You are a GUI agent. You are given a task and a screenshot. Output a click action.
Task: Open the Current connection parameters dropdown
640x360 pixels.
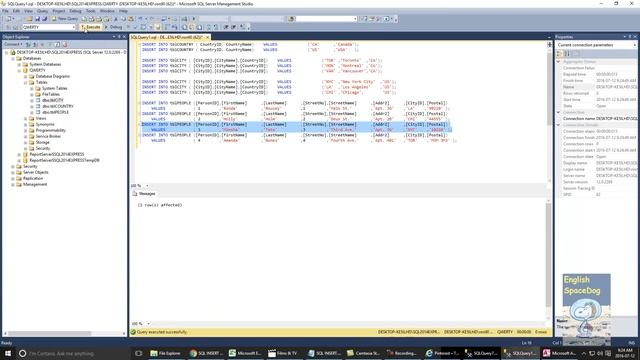pos(596,45)
